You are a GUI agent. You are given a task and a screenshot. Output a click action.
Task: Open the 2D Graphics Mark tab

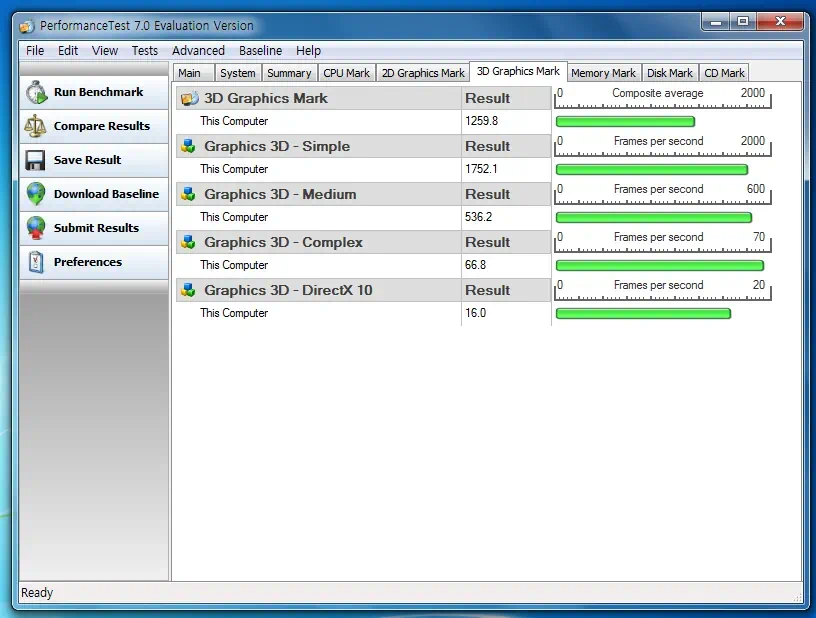[x=422, y=72]
